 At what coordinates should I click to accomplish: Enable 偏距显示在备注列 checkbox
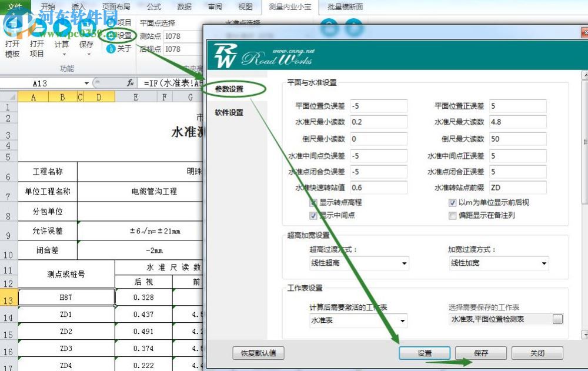click(452, 215)
